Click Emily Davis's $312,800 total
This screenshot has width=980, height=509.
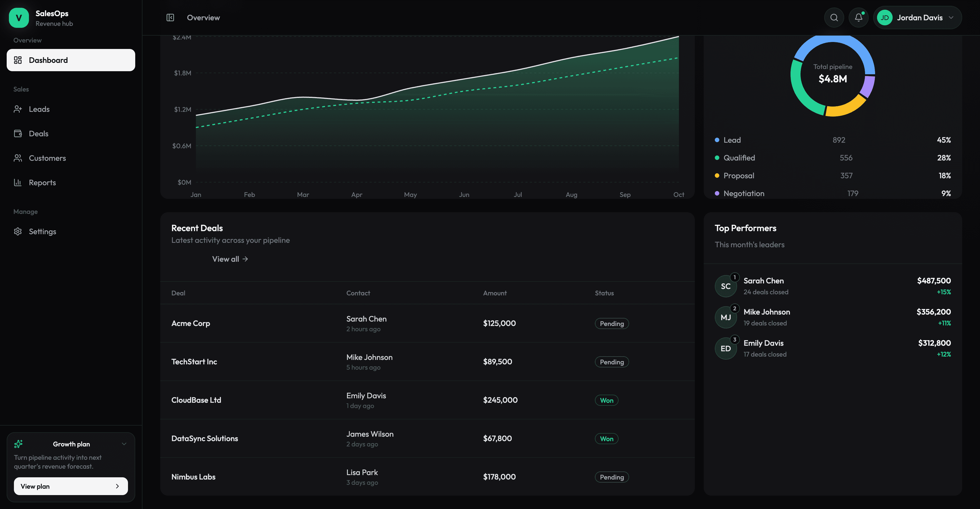(934, 343)
